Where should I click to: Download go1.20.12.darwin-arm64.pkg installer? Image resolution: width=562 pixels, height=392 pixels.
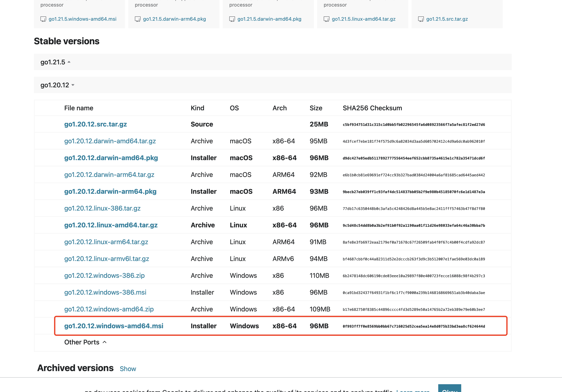point(110,191)
